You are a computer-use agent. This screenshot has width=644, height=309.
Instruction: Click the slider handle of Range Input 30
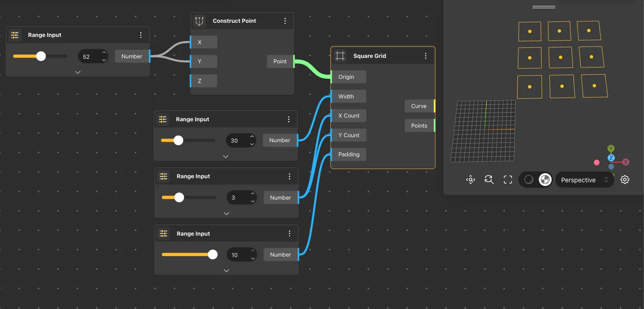(x=178, y=140)
